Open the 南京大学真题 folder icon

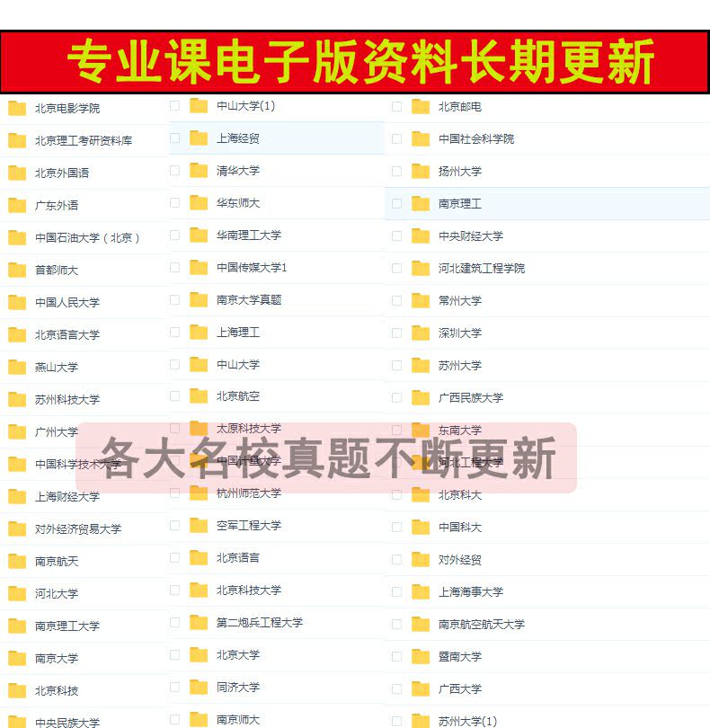pyautogui.click(x=199, y=300)
